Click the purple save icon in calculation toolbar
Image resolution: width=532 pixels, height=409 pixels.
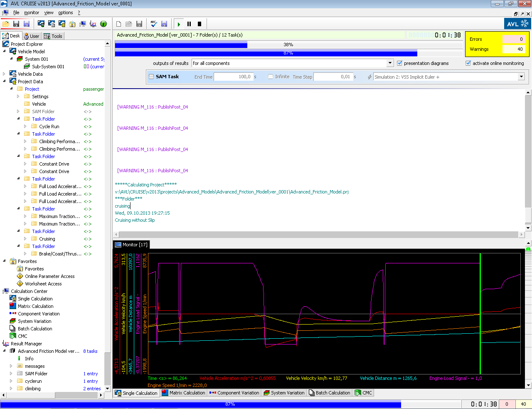coord(164,24)
